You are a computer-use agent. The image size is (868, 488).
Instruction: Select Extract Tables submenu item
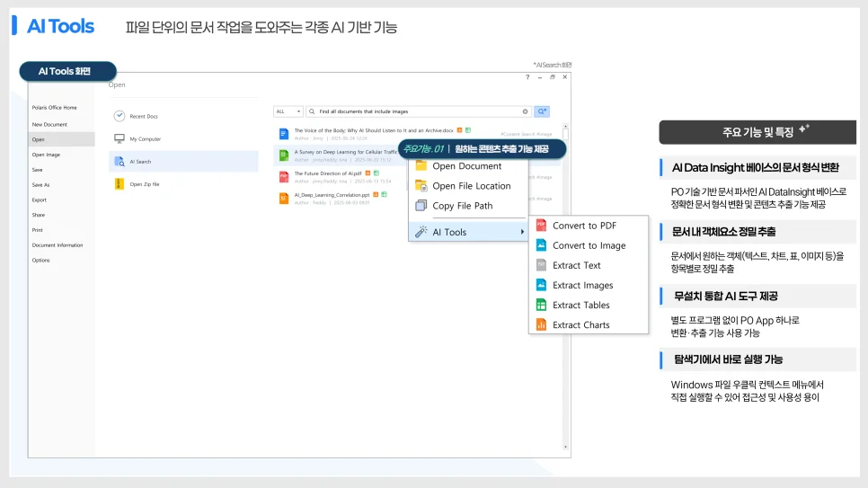tap(589, 306)
